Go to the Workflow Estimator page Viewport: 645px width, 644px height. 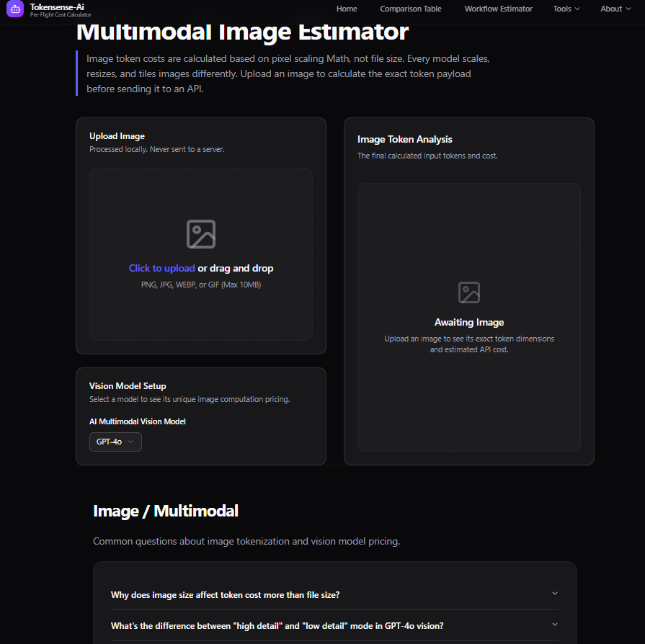[498, 9]
